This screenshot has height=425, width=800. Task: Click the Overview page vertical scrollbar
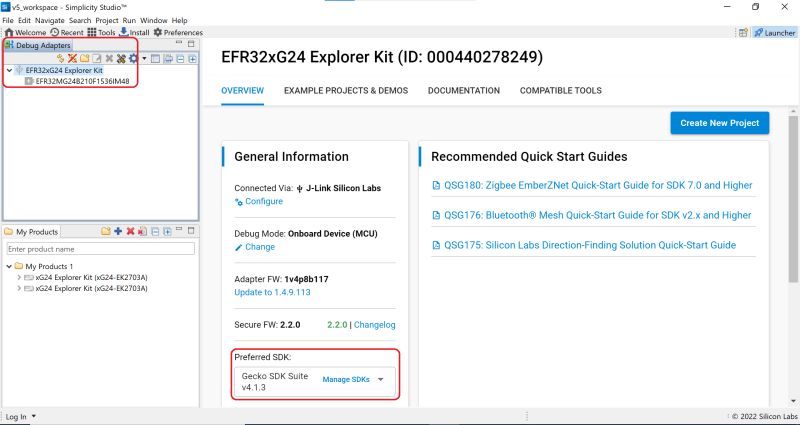click(x=793, y=198)
